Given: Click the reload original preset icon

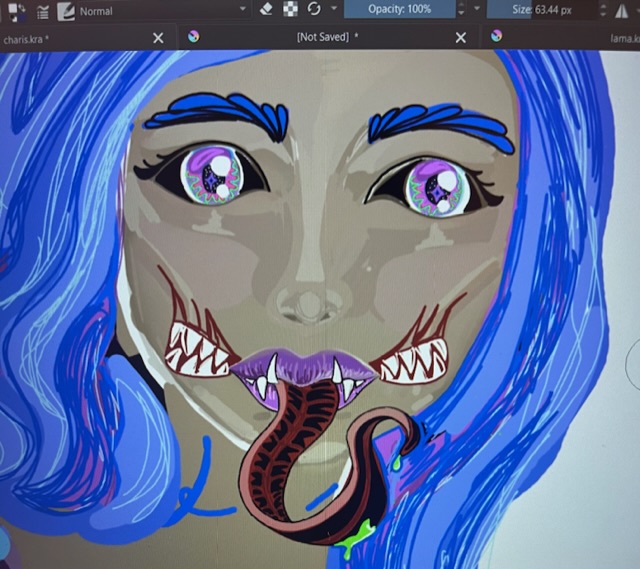Looking at the screenshot, I should (x=314, y=9).
